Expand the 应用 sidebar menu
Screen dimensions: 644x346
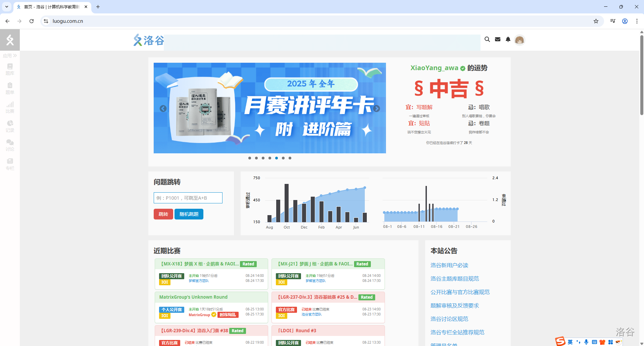(10, 56)
